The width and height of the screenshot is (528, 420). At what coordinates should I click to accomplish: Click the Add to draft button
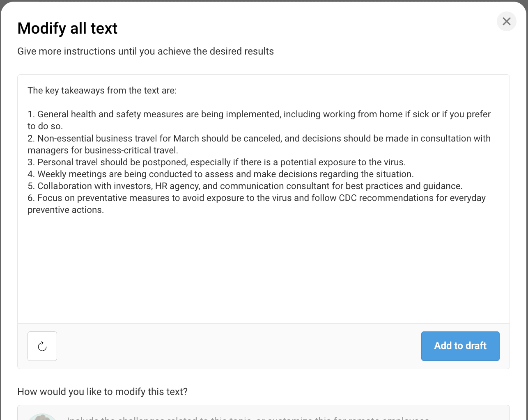pyautogui.click(x=460, y=346)
